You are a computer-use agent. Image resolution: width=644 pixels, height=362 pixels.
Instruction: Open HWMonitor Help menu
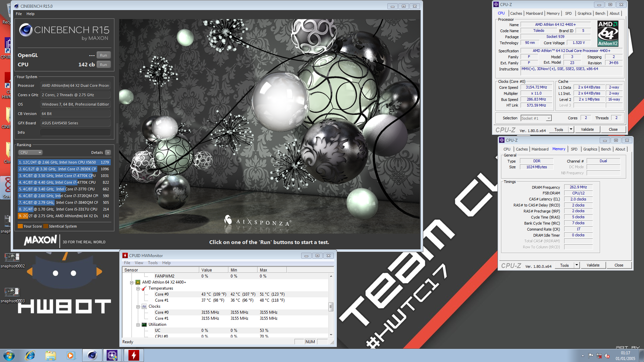[166, 263]
